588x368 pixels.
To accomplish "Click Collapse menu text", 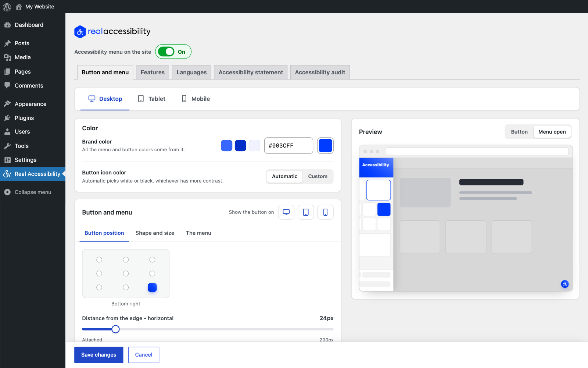I will (x=33, y=192).
